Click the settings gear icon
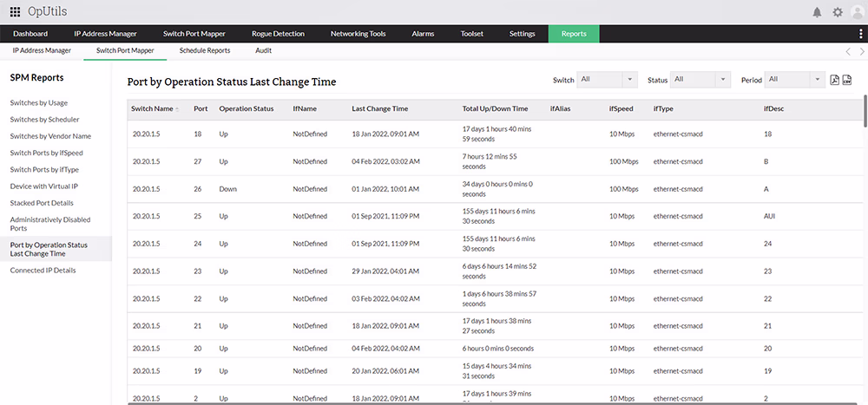868x405 pixels. point(838,12)
